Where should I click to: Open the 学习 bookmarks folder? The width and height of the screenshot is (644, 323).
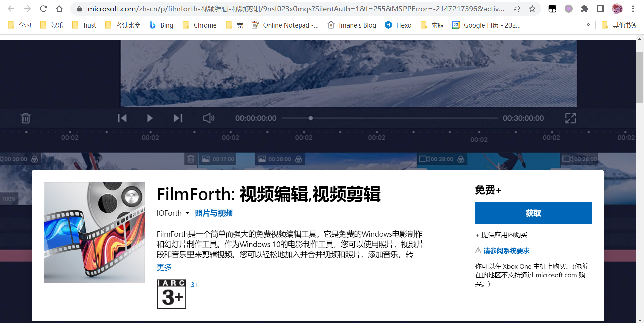(19, 25)
